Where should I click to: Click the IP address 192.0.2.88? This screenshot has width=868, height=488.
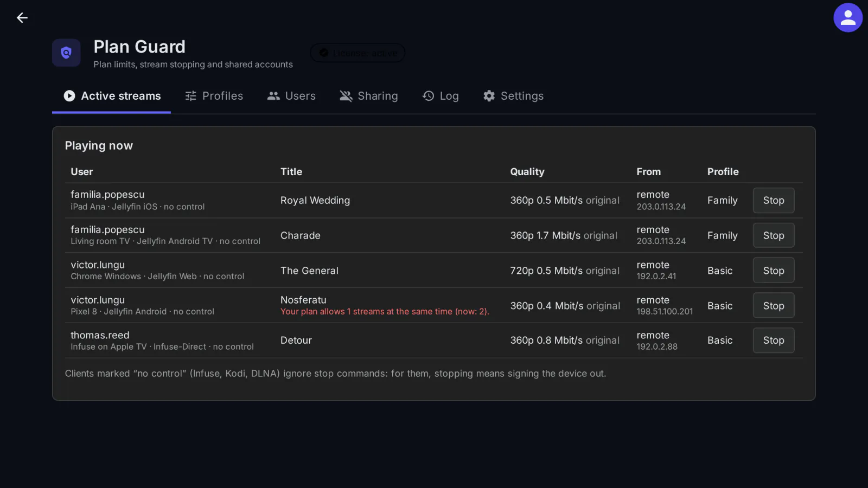point(657,347)
